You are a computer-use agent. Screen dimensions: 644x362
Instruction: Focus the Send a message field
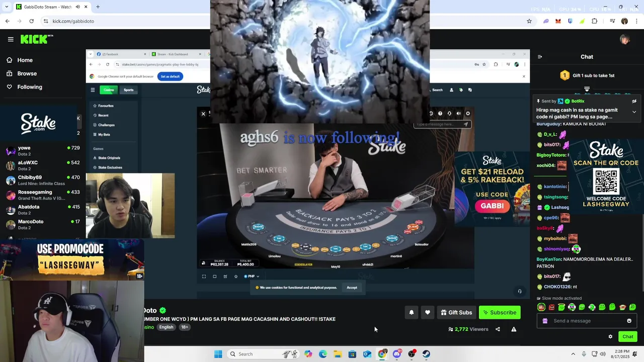(586, 321)
